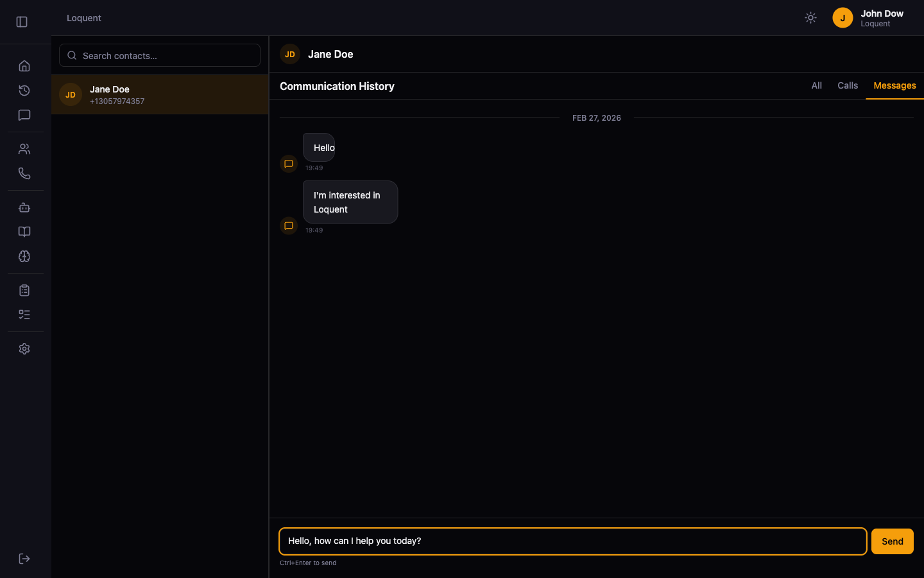Open the settings gear icon
This screenshot has width=924, height=578.
[24, 349]
